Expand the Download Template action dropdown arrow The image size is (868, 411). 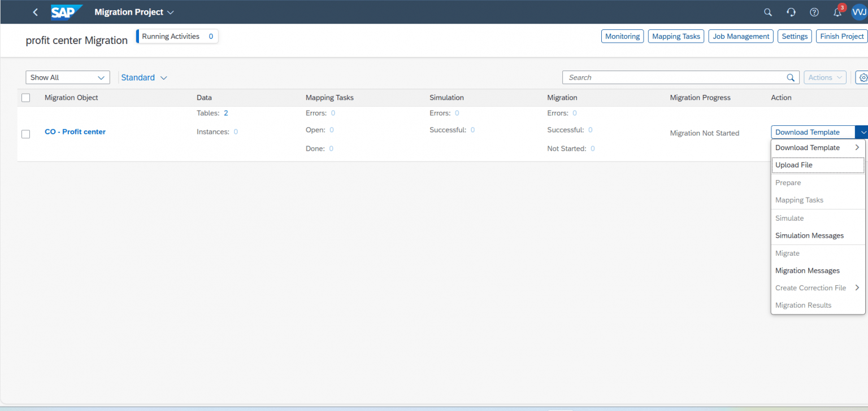point(862,132)
